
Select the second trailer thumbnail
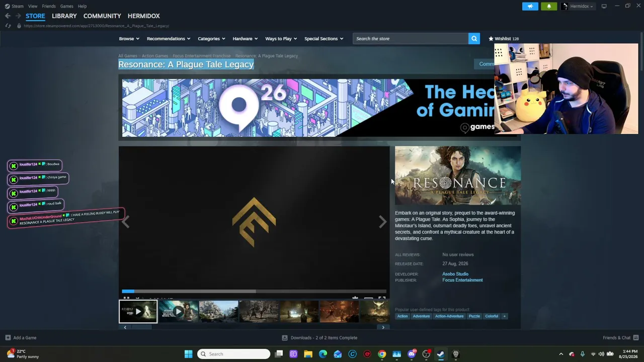(178, 312)
